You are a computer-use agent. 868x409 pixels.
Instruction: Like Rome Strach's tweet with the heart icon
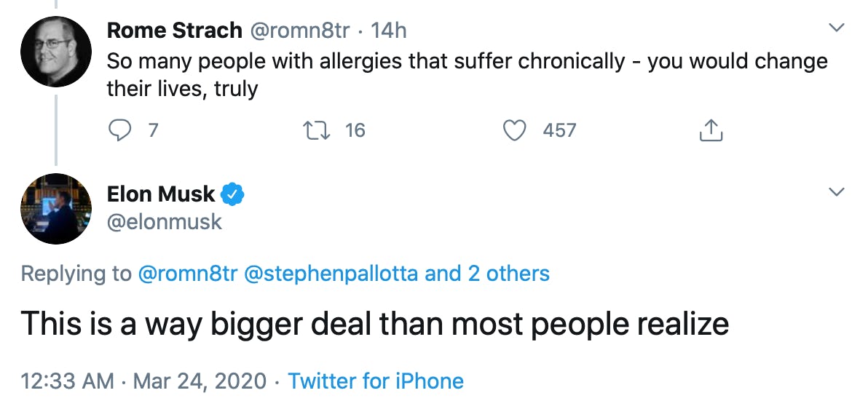[x=515, y=130]
